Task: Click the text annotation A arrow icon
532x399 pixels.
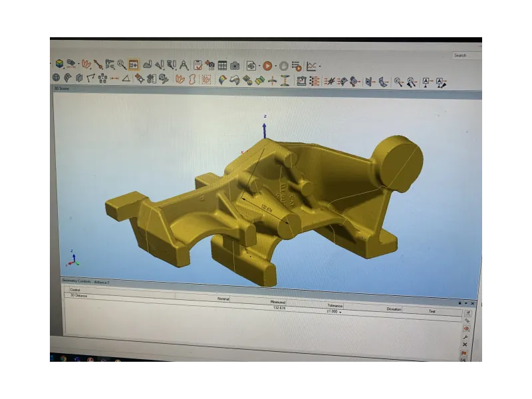Action: pos(427,82)
